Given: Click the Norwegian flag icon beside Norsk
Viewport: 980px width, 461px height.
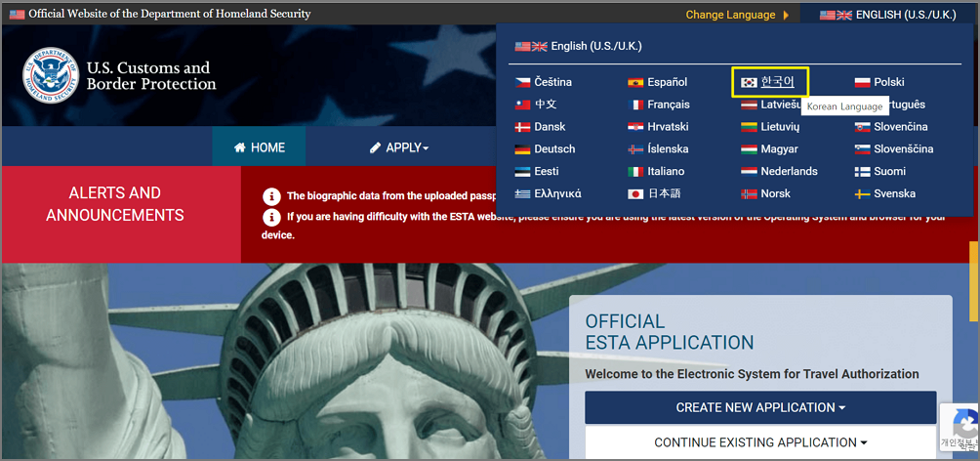Looking at the screenshot, I should pos(749,194).
